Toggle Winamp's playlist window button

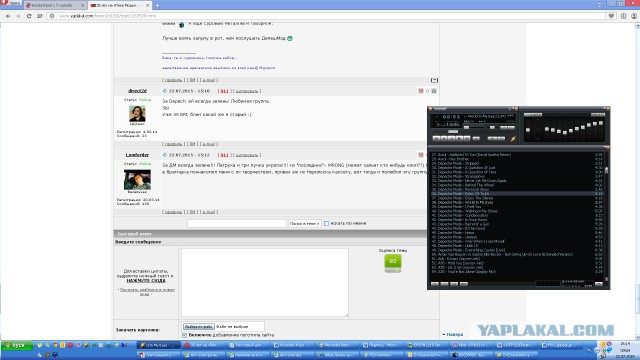511,127
